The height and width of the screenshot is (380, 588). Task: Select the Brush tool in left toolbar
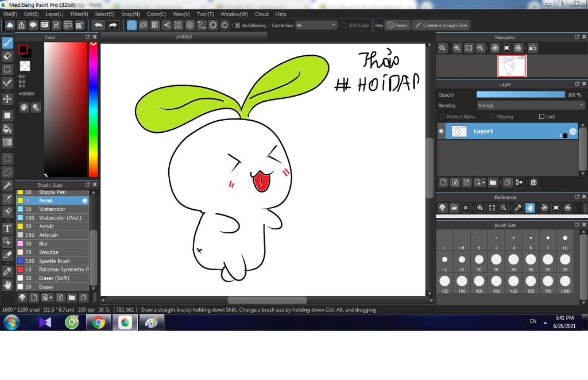click(7, 43)
